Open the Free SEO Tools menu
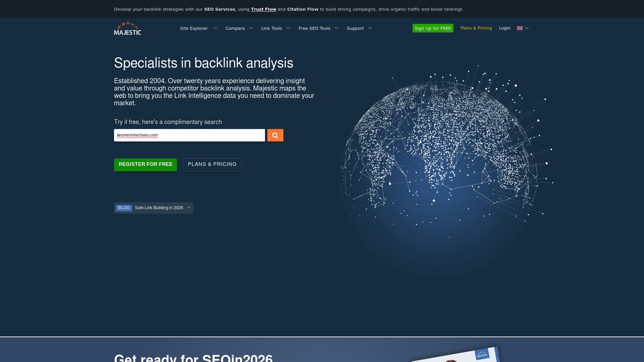This screenshot has width=644, height=362. coord(314,28)
